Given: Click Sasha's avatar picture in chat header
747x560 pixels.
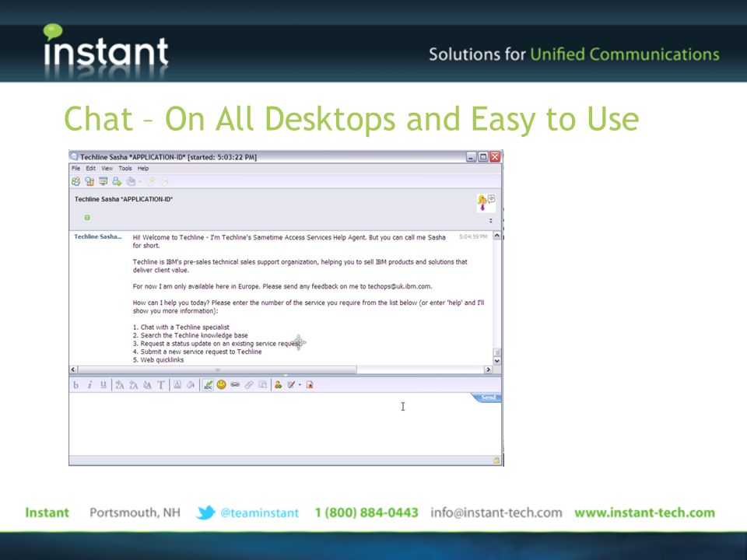Looking at the screenshot, I should [486, 203].
